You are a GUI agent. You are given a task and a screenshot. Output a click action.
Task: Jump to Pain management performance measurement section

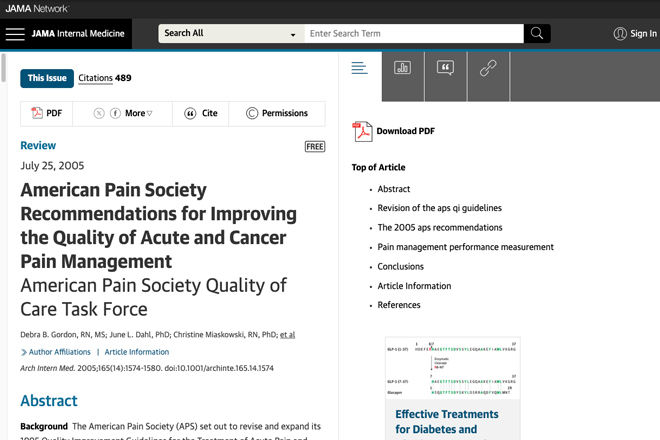pyautogui.click(x=466, y=247)
